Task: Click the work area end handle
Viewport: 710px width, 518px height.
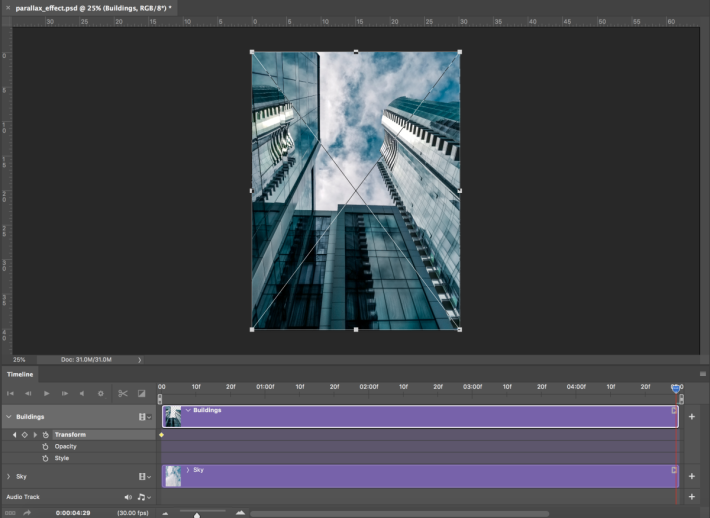Action: (681, 399)
